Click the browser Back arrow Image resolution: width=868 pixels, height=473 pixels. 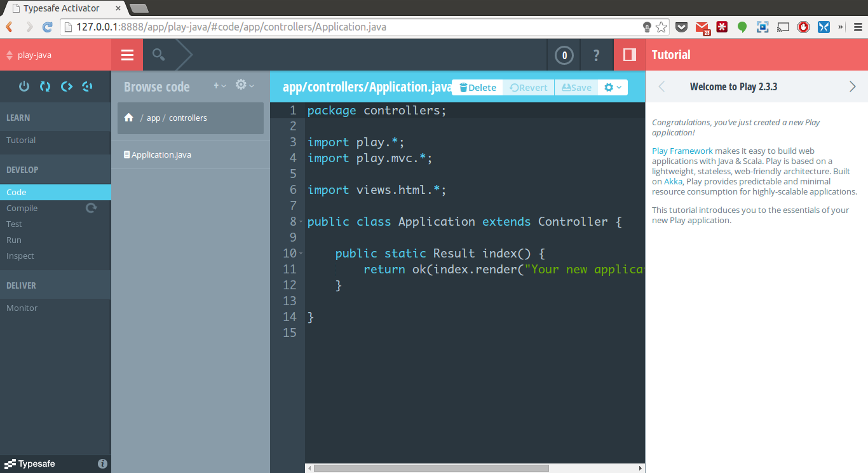(10, 27)
